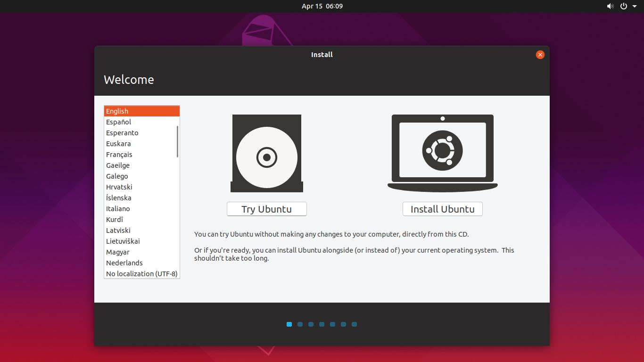Click the language list scrollbar
The width and height of the screenshot is (644, 362).
point(177,141)
